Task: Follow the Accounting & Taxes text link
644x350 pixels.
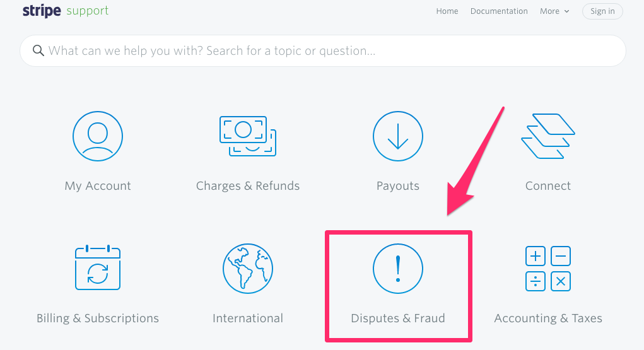Action: point(548,318)
